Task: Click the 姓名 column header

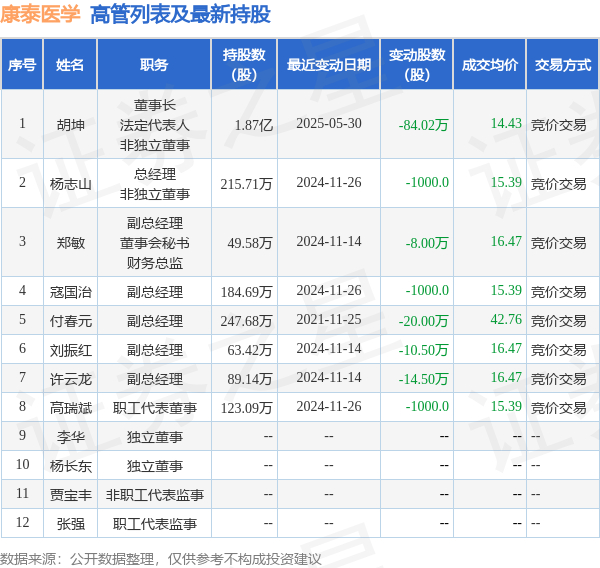Action: (x=70, y=64)
